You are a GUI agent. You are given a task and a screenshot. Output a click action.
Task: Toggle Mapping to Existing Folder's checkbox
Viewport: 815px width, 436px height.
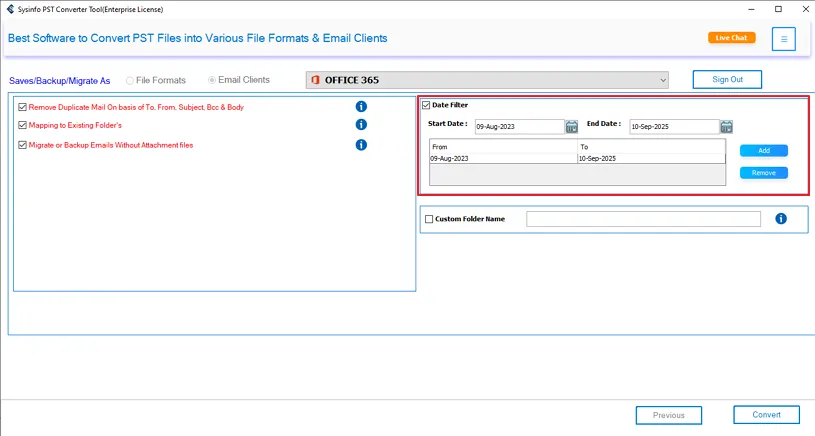coord(22,126)
